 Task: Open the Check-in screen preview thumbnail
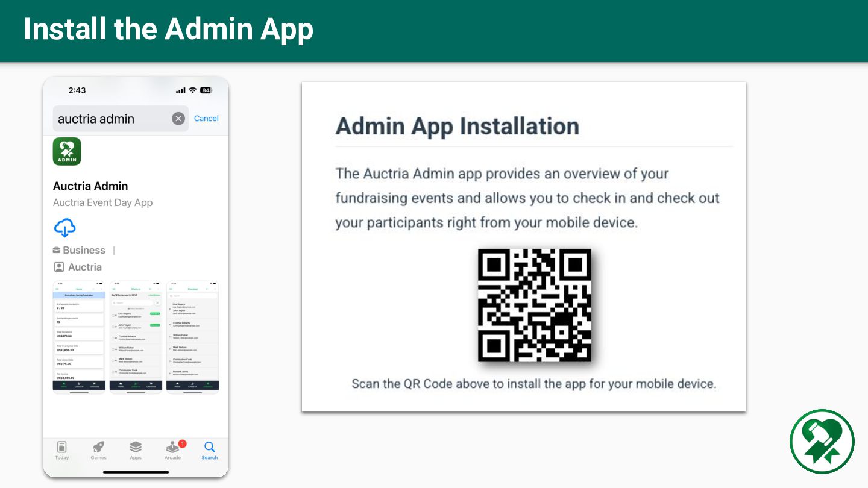point(136,337)
